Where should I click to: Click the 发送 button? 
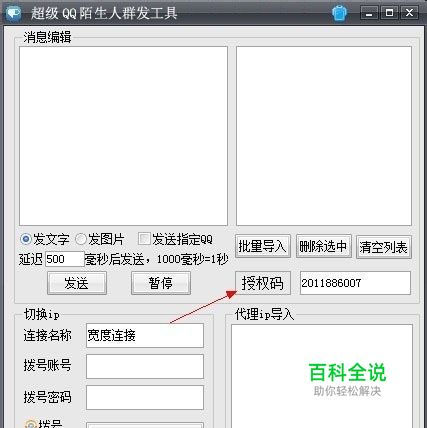pyautogui.click(x=77, y=283)
